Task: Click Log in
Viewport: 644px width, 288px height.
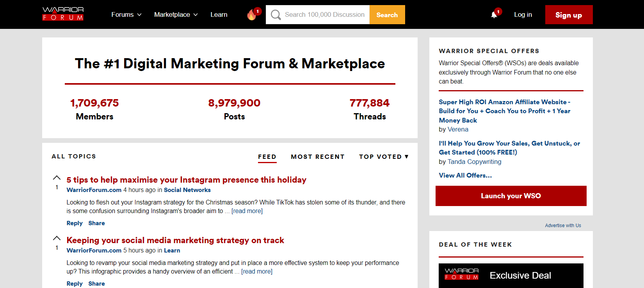Action: pos(523,14)
